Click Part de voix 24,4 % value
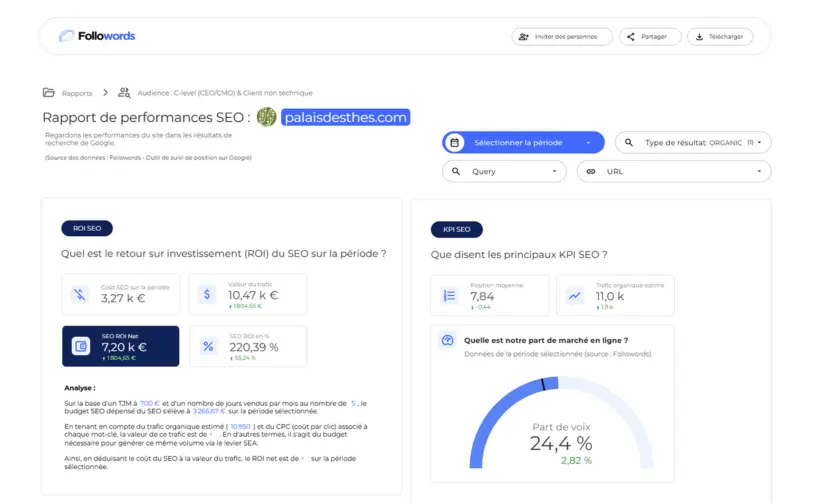The width and height of the screenshot is (818, 503). tap(561, 444)
